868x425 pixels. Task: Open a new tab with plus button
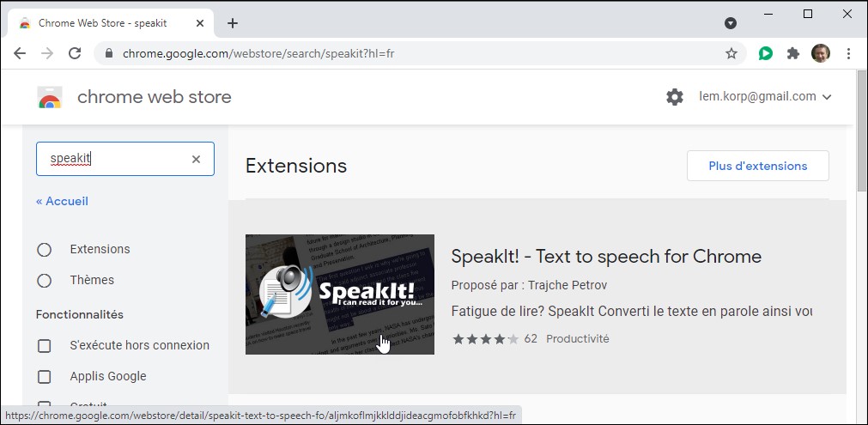(233, 23)
